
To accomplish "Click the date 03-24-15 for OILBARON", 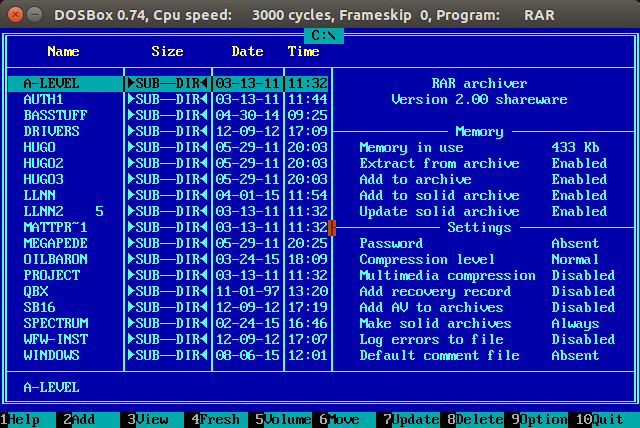I will click(x=247, y=259).
